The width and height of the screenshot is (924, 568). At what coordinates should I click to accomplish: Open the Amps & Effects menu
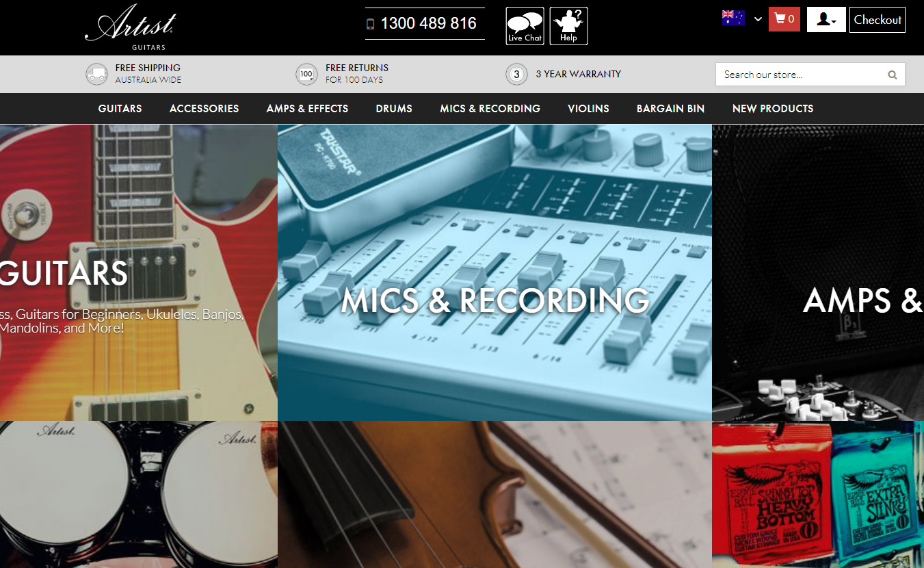[307, 109]
